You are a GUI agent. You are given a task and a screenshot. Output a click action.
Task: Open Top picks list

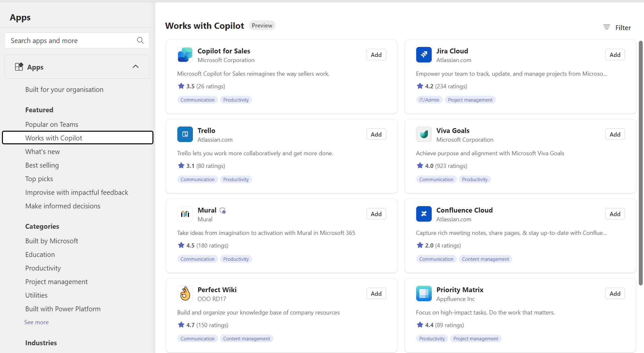point(39,179)
